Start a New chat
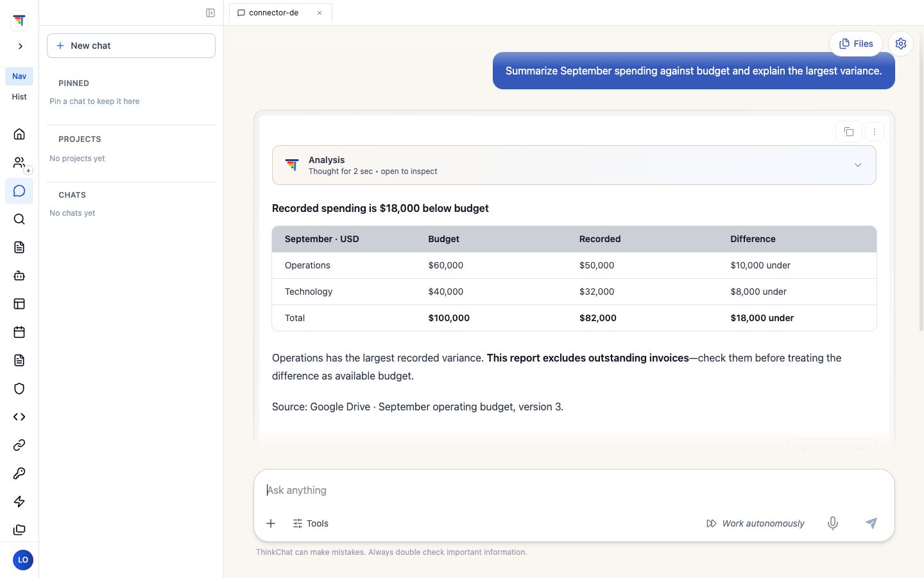Screen dimensions: 924x578 pos(131,46)
